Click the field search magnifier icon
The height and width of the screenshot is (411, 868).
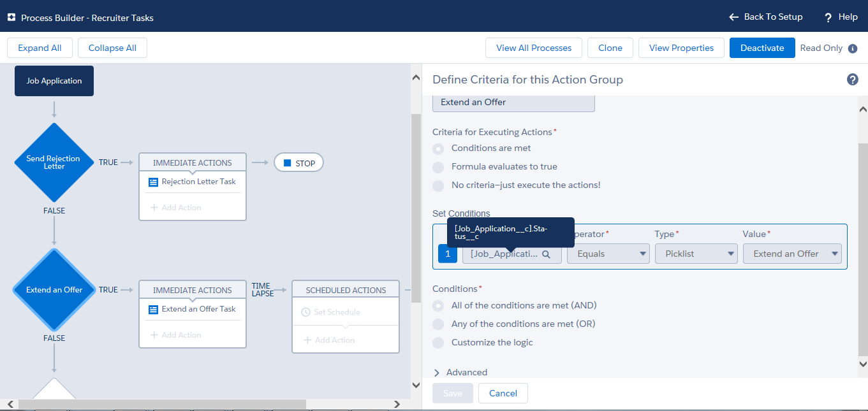[x=546, y=254]
